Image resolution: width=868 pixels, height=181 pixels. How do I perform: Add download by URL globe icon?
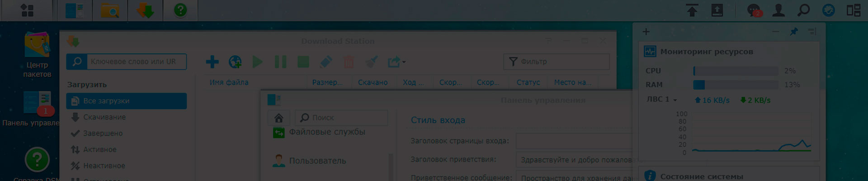[x=235, y=62]
